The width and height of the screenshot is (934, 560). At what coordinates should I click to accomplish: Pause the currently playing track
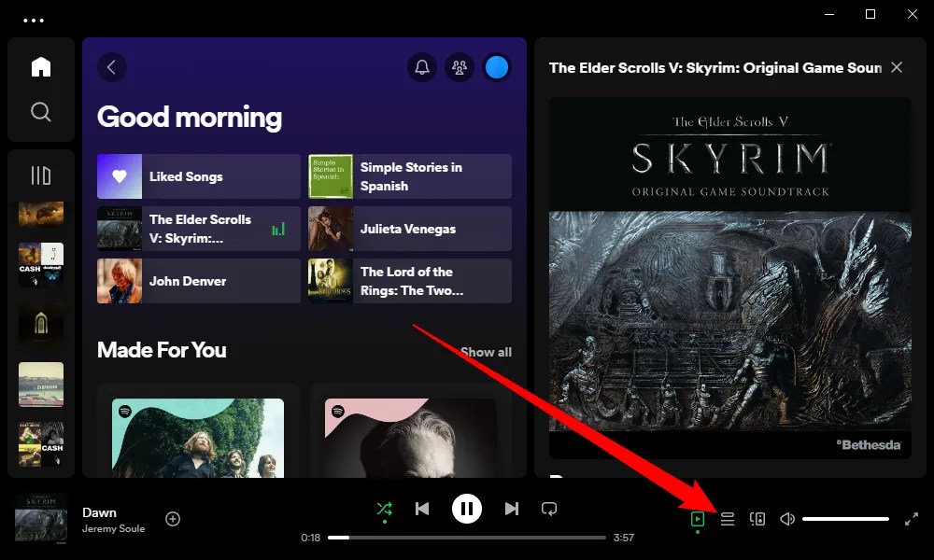click(x=467, y=509)
